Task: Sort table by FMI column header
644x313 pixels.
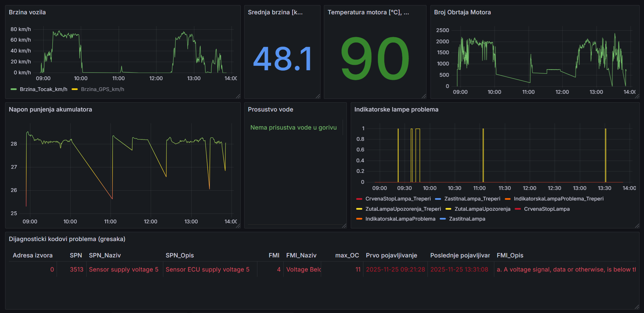Action: click(274, 255)
